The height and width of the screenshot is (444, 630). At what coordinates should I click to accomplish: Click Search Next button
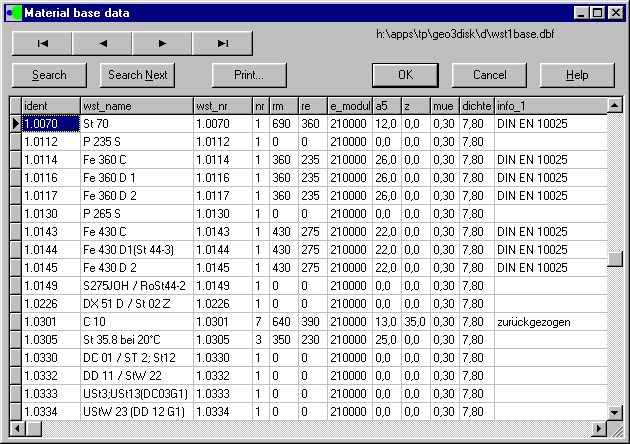click(x=137, y=75)
